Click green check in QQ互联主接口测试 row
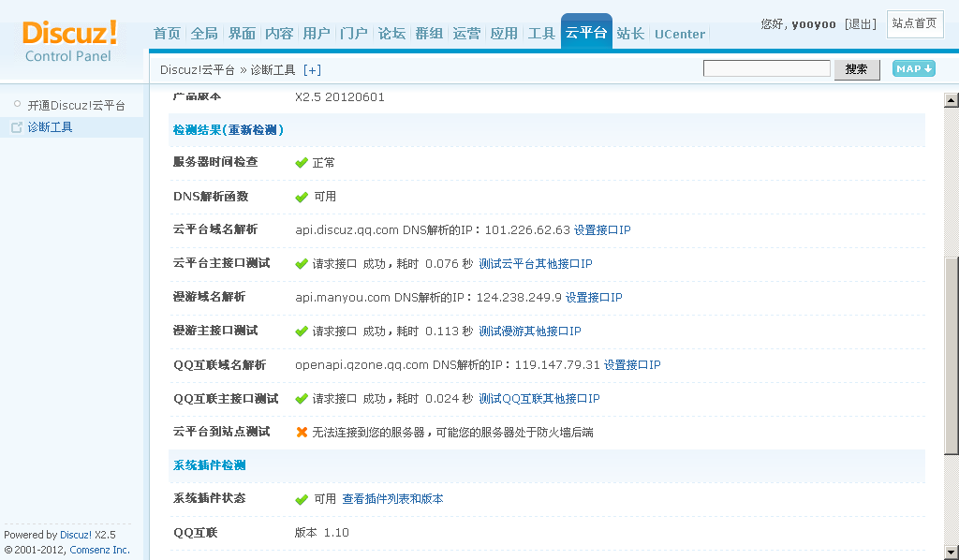This screenshot has width=959, height=560. pyautogui.click(x=302, y=399)
